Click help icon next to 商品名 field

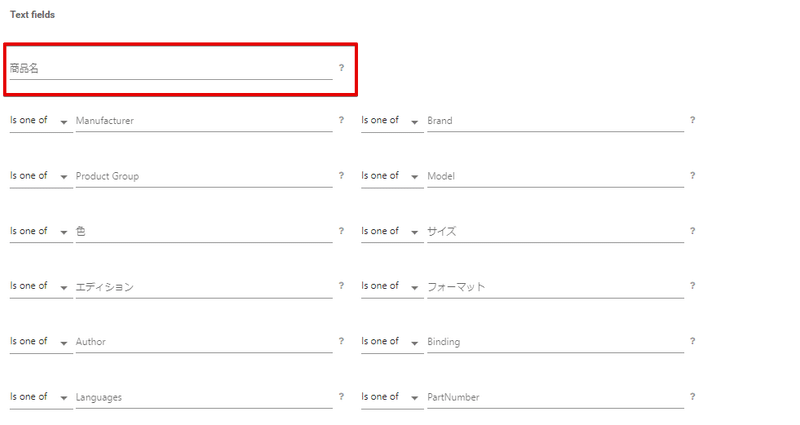coord(341,68)
